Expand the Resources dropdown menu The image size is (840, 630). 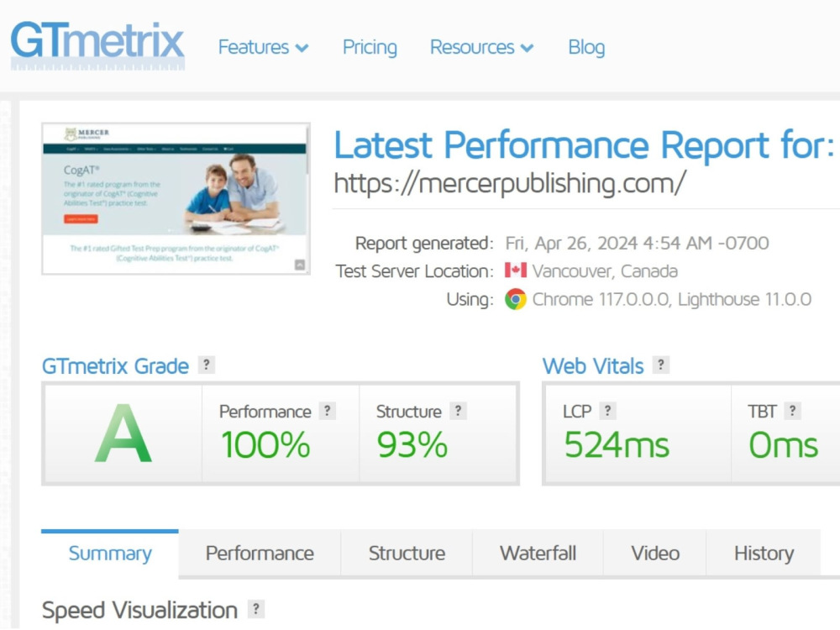click(481, 47)
